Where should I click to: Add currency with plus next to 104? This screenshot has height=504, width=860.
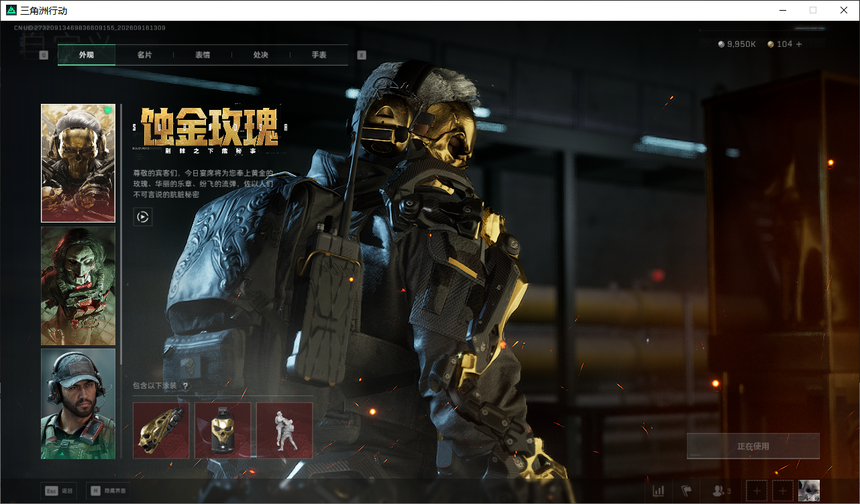(799, 44)
